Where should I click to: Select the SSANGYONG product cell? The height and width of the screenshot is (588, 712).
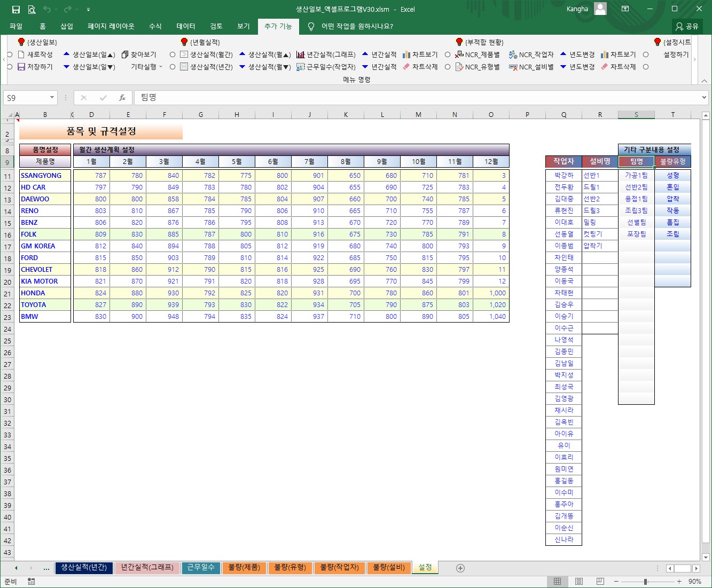click(x=45, y=175)
